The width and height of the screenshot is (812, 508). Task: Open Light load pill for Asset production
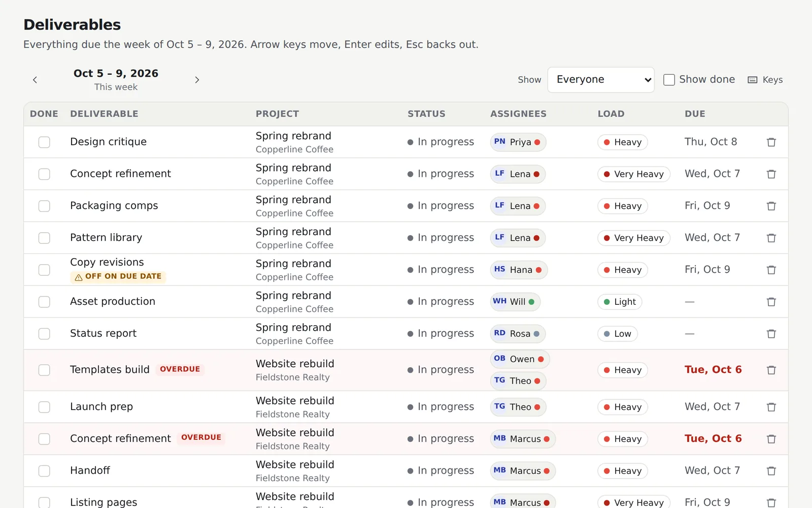point(620,302)
